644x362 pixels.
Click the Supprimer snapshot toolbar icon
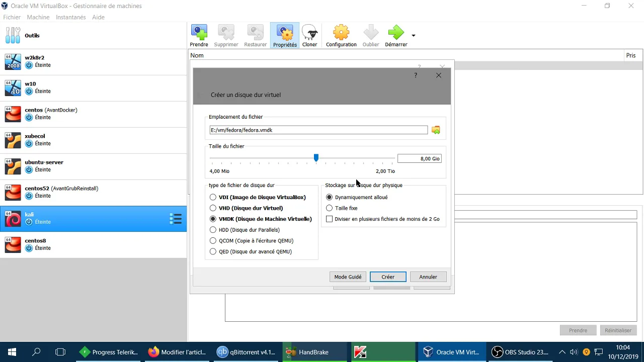point(226,36)
